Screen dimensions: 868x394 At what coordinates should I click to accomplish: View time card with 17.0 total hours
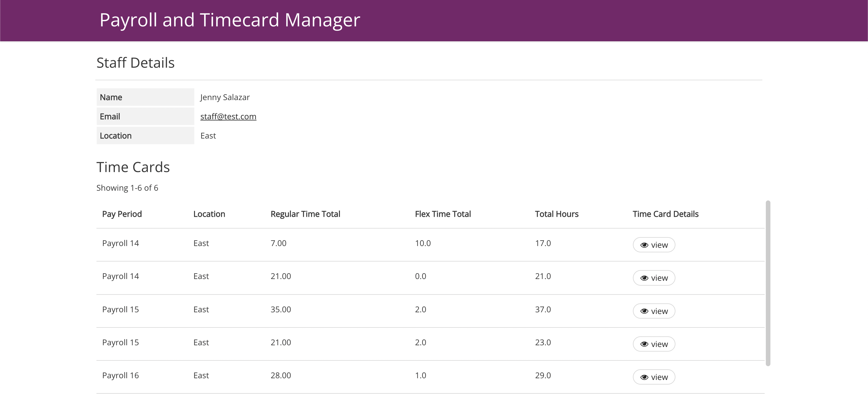coord(654,245)
